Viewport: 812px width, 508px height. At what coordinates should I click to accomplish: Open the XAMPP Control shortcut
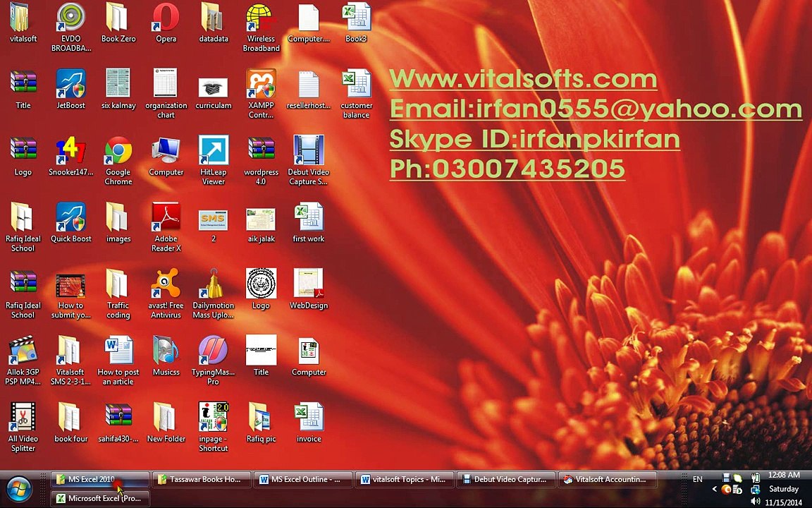(261, 95)
